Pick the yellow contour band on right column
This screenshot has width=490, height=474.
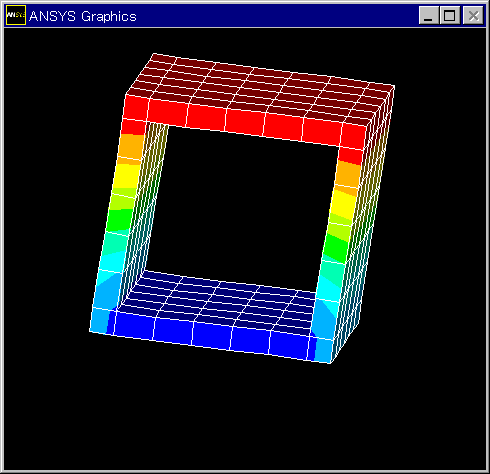(x=342, y=203)
